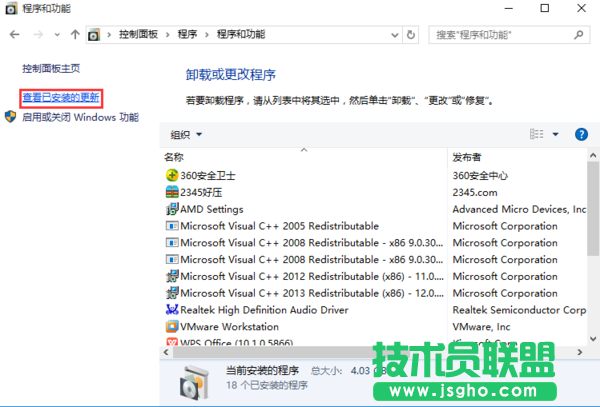Expand the chevron before 控制面板 breadcrumb
This screenshot has height=407, width=600.
(109, 35)
